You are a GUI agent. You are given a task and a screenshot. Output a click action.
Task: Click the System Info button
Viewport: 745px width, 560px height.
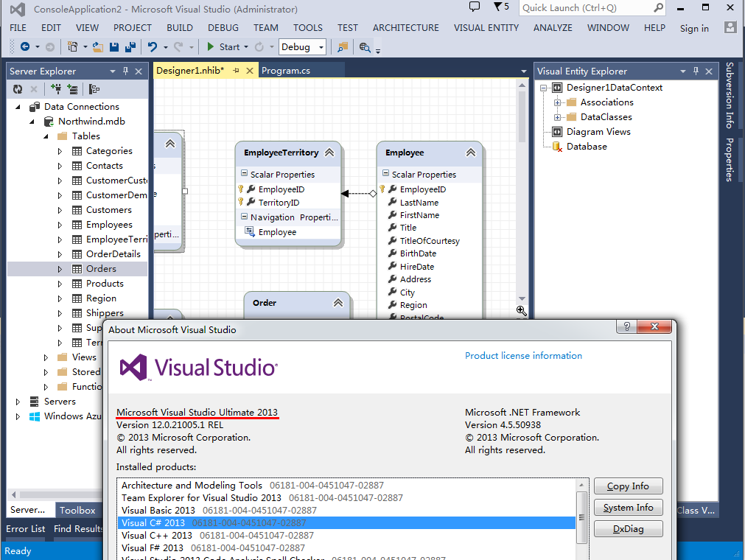click(x=628, y=507)
